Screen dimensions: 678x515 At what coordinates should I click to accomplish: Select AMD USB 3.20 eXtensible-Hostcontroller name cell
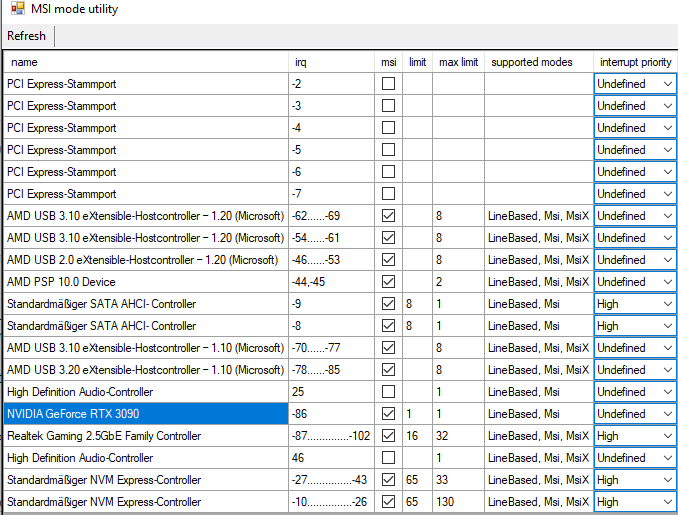pos(146,370)
